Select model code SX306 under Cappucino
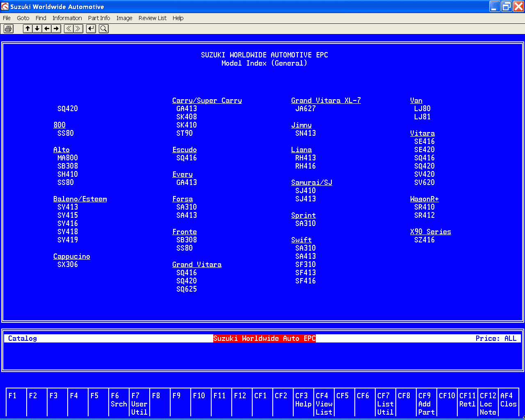Image resolution: width=525 pixels, height=420 pixels. pyautogui.click(x=68, y=265)
